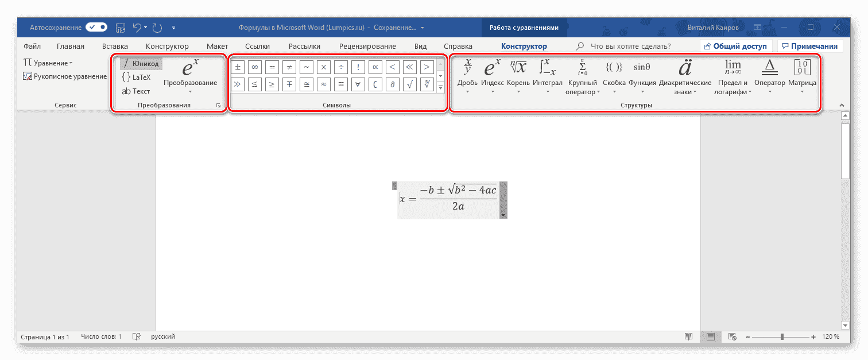
Task: Insert the identical-to triple-bar symbol
Action: (341, 85)
